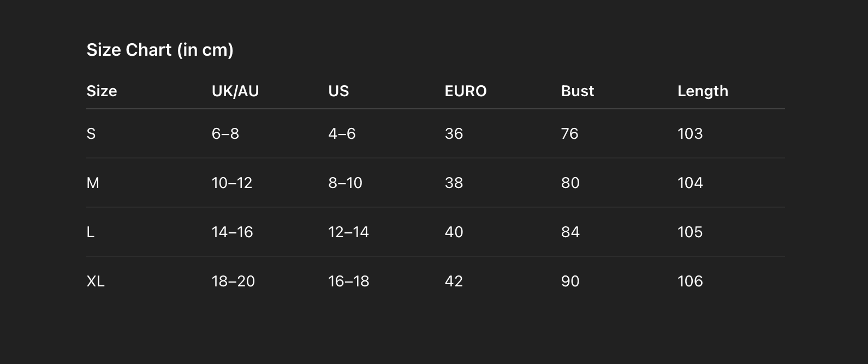Select Bust value 90
Image resolution: width=868 pixels, height=364 pixels.
point(570,281)
